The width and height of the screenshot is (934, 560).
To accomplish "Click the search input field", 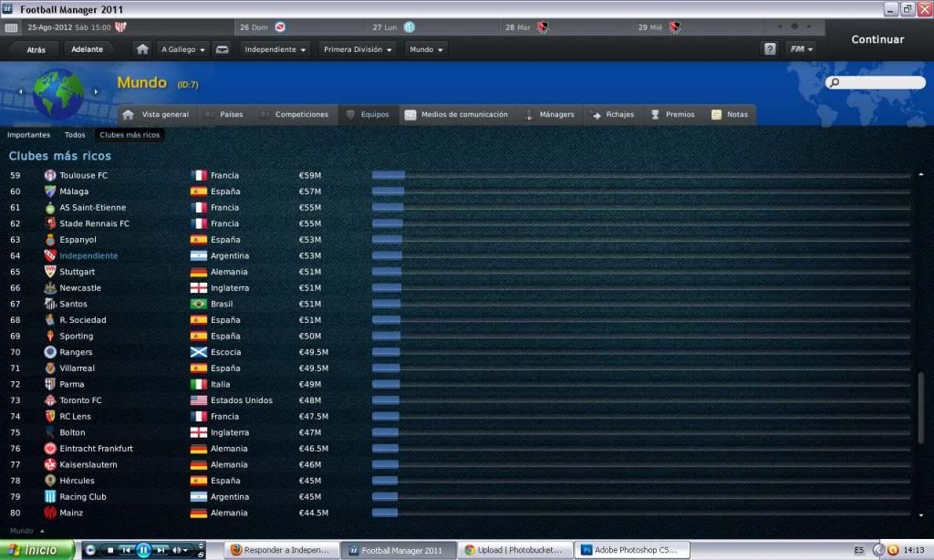I will 876,83.
